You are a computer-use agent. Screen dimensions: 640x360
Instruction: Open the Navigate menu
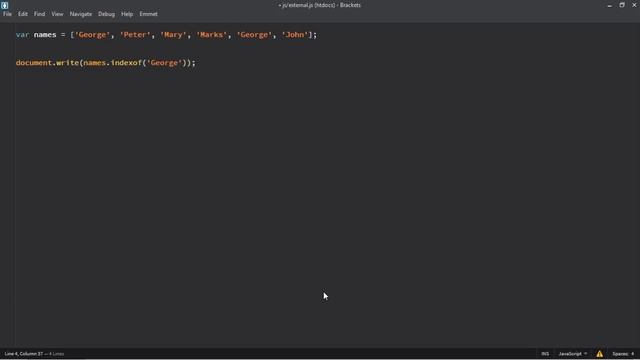click(81, 14)
